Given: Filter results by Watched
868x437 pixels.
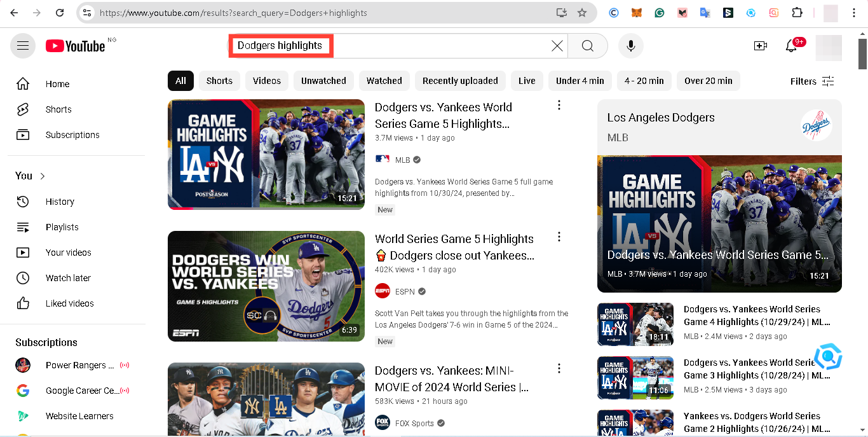Looking at the screenshot, I should click(x=384, y=81).
